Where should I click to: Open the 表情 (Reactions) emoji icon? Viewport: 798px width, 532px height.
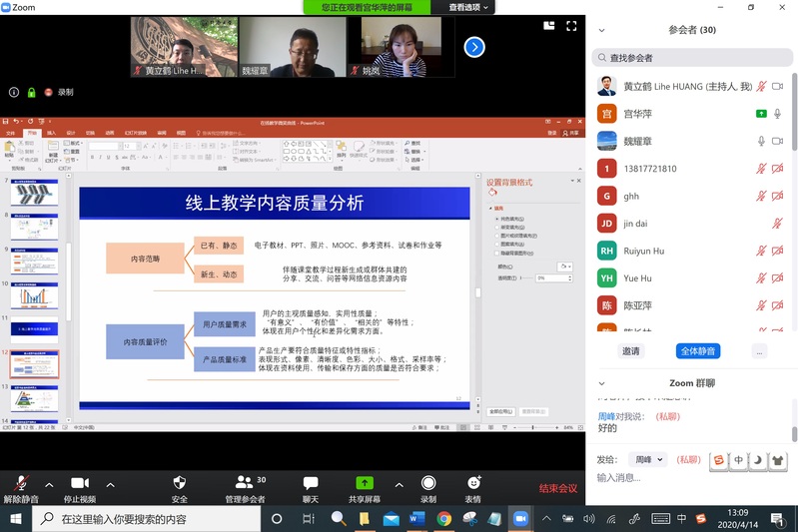pos(472,483)
